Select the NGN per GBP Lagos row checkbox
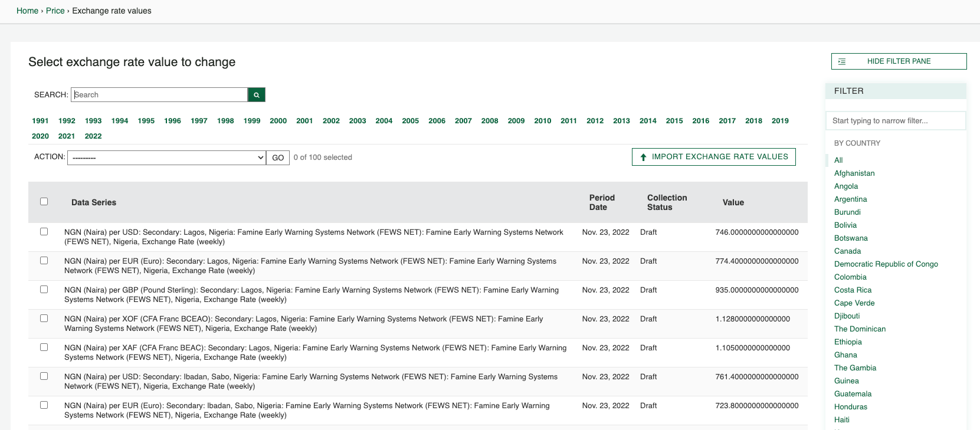 click(x=44, y=290)
